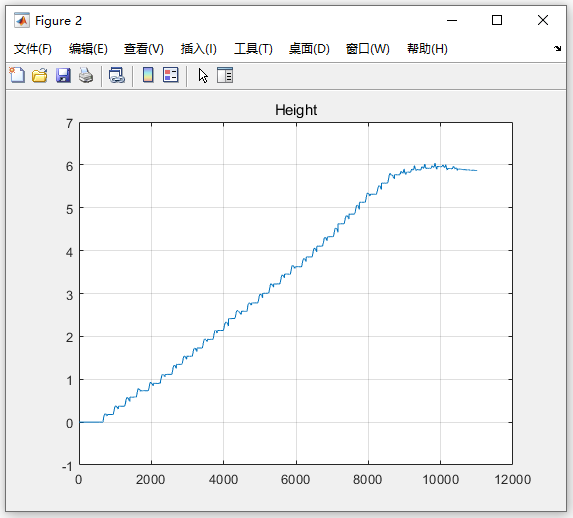Screen dimensions: 573x518
Task: Open the Property Inspector icon
Action: coord(225,75)
